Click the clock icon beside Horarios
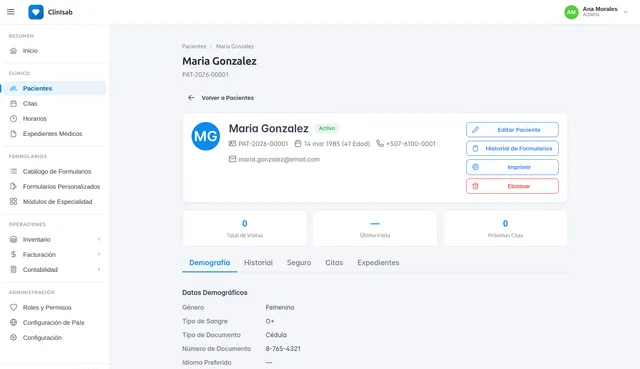This screenshot has height=369, width=640. pyautogui.click(x=13, y=118)
